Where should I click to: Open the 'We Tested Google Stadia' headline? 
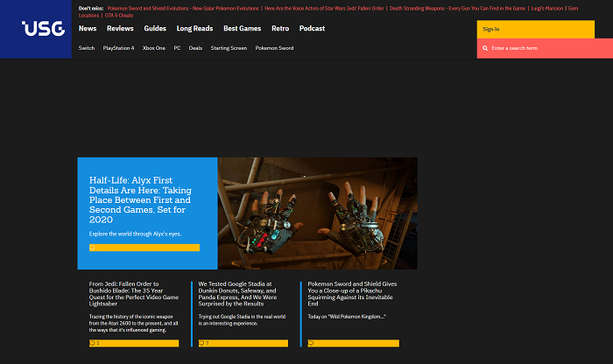tap(237, 294)
